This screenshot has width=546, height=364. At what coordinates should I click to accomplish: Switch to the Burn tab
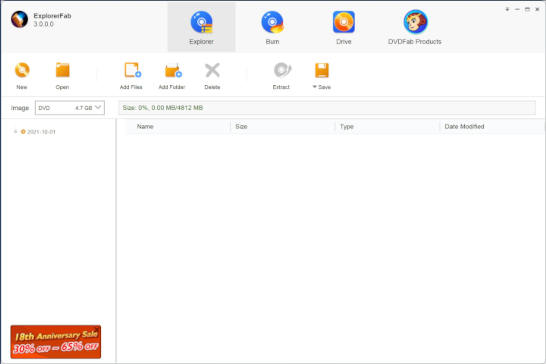(x=272, y=27)
